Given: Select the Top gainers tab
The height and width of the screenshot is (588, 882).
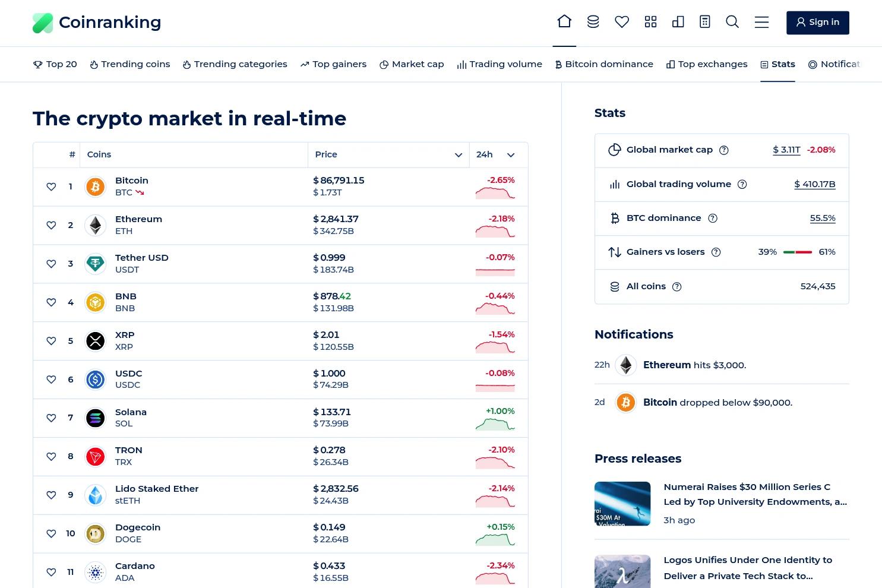Looking at the screenshot, I should click(x=333, y=64).
